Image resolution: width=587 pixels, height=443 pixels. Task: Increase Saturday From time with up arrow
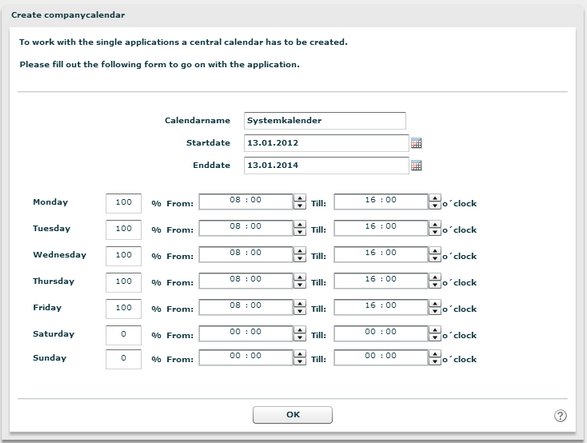click(299, 330)
